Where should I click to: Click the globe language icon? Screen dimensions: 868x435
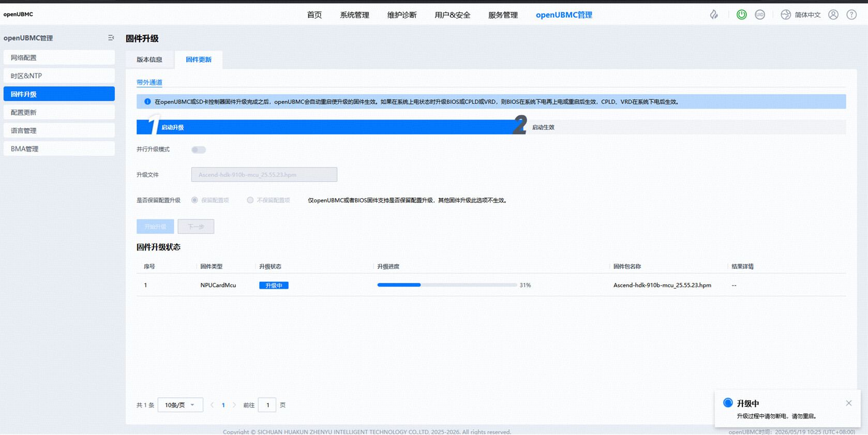click(786, 14)
